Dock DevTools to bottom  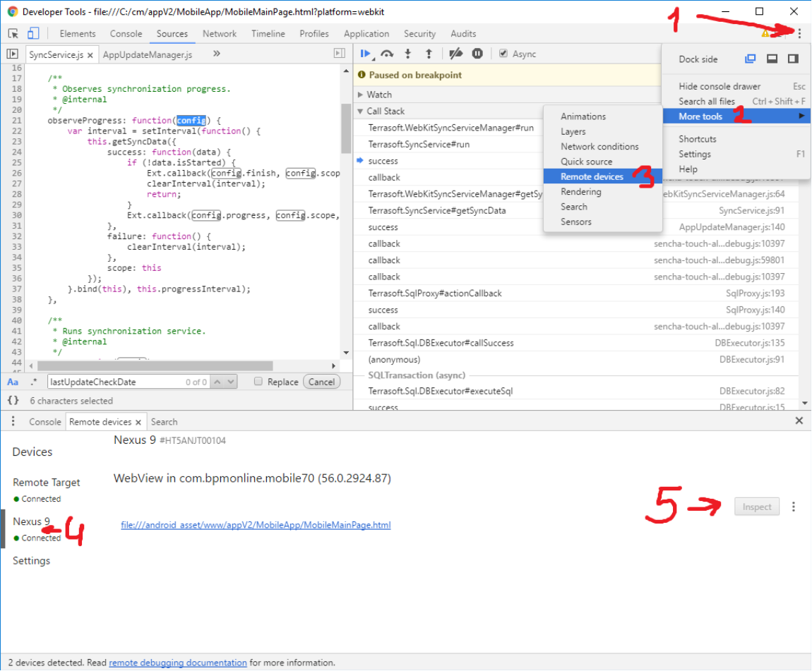[x=772, y=59]
